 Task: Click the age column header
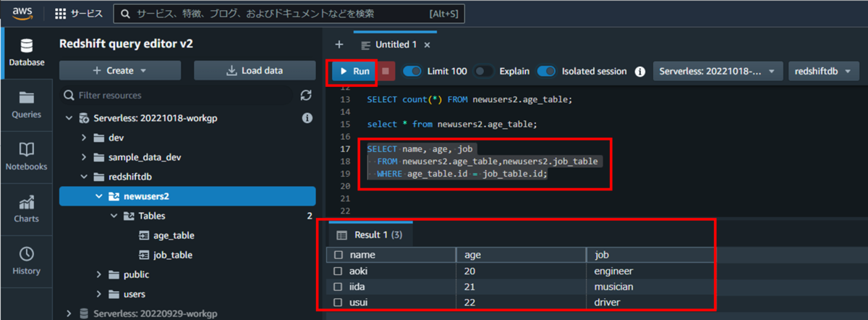pos(521,255)
